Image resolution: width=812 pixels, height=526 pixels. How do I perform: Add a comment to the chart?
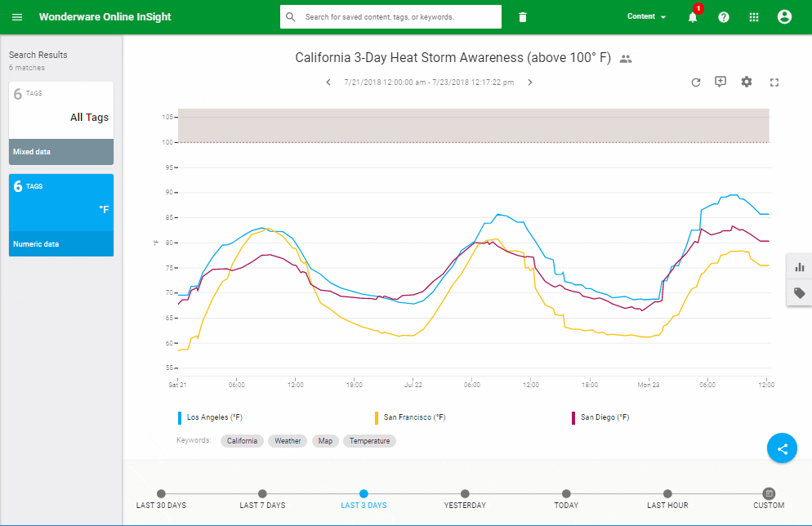(721, 82)
